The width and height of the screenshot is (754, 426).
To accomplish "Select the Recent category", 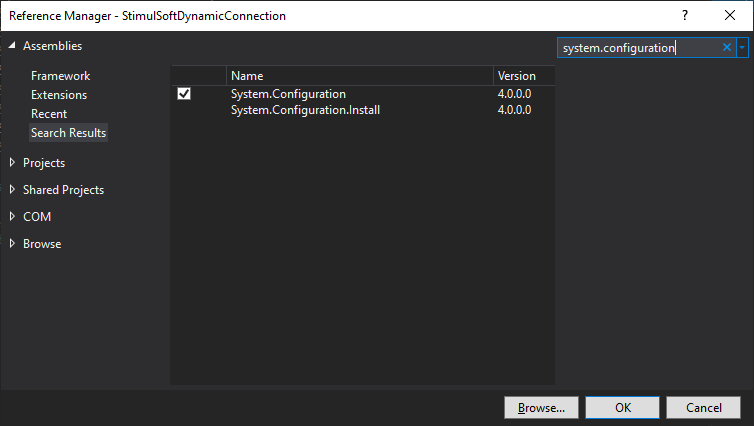I will point(49,114).
